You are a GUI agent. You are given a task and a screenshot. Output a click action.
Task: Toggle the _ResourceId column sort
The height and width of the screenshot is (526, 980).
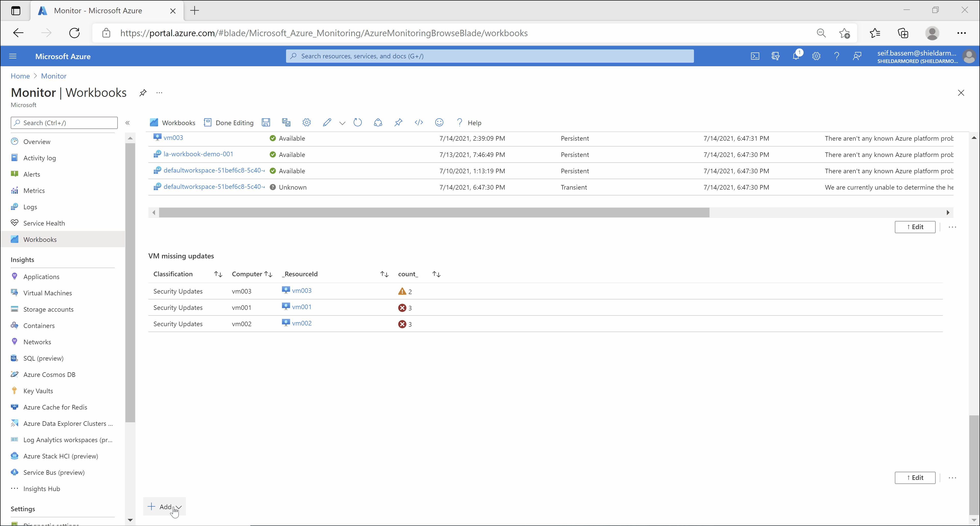coord(384,273)
